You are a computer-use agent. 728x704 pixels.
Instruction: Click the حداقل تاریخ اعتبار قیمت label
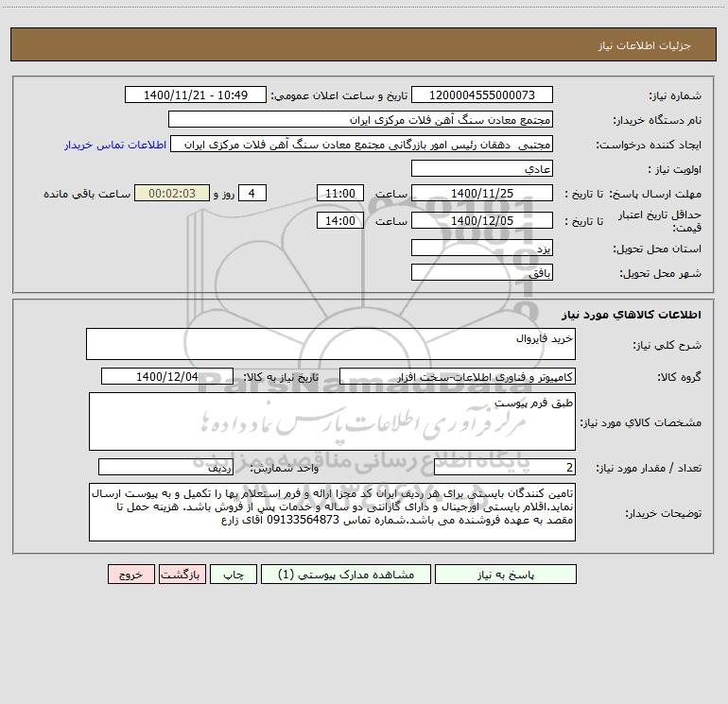click(x=660, y=221)
